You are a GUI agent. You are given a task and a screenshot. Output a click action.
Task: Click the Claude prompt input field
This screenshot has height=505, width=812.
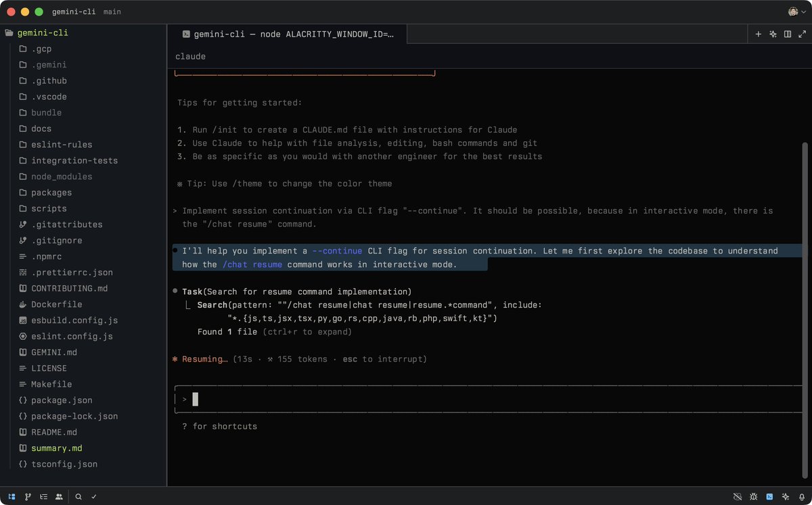pyautogui.click(x=474, y=400)
